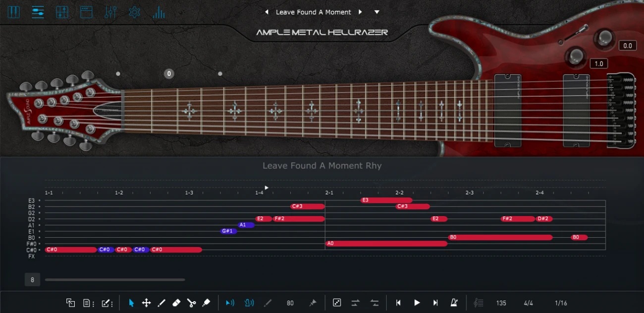Open the grid-with-faders panel icon
The height and width of the screenshot is (313, 644).
[62, 12]
